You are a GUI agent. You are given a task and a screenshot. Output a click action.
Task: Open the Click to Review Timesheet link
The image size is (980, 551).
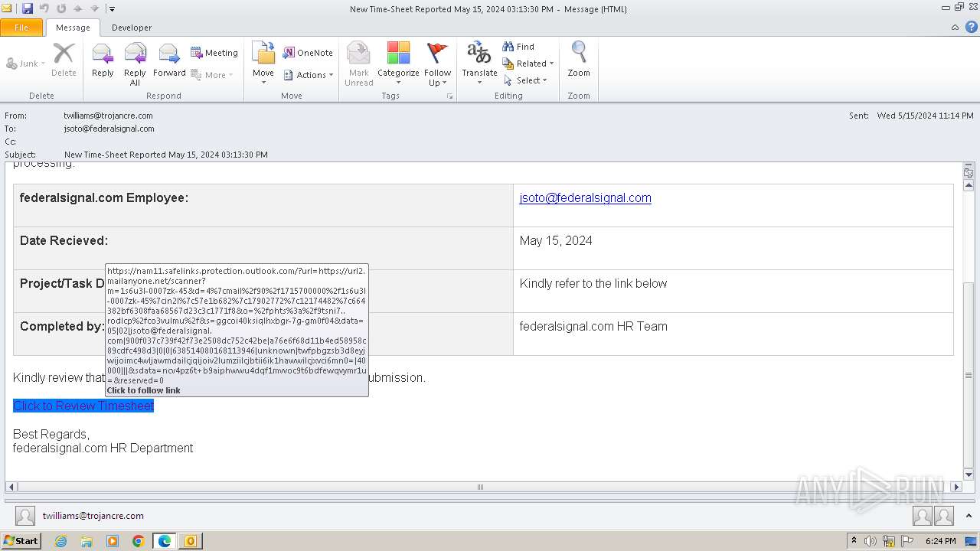click(x=83, y=406)
